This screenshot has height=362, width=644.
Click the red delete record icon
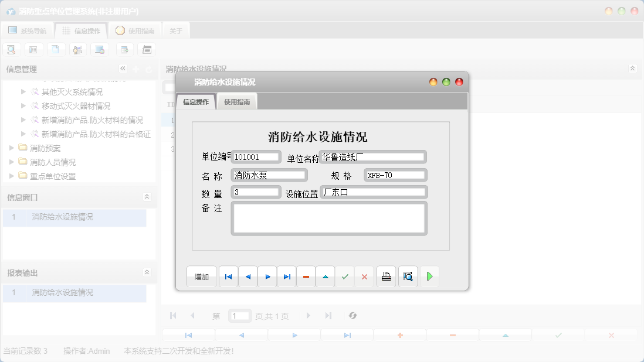(x=306, y=276)
